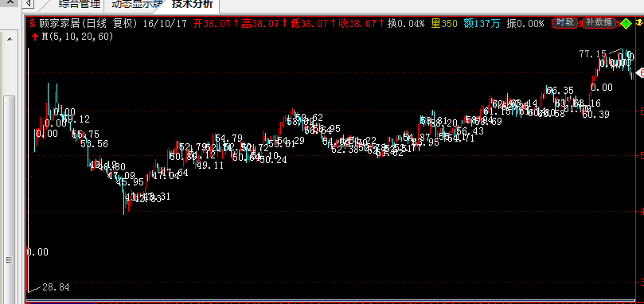644x304 pixels.
Task: Click the 53.56 price label
Action: 95,144
